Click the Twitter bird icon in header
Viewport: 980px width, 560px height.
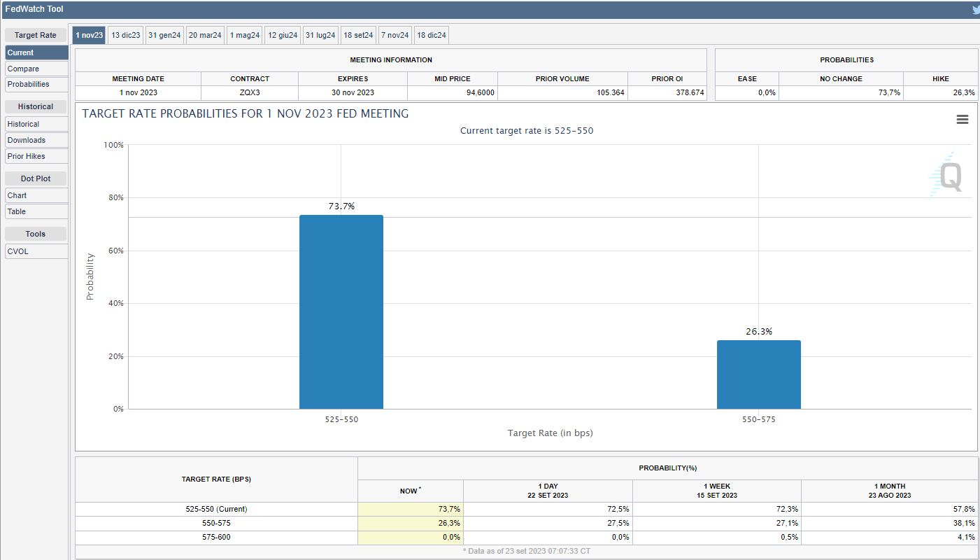(x=977, y=10)
